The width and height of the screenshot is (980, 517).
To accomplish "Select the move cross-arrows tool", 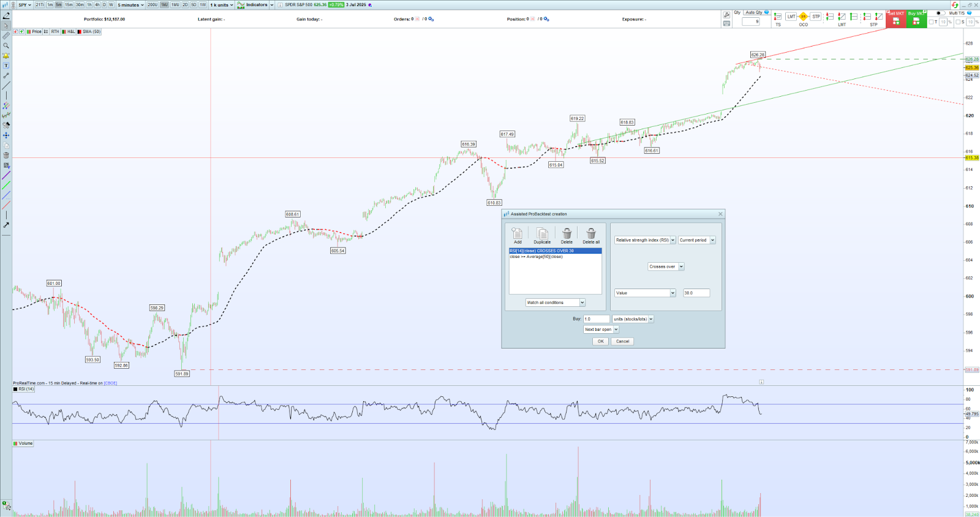I will coord(6,135).
